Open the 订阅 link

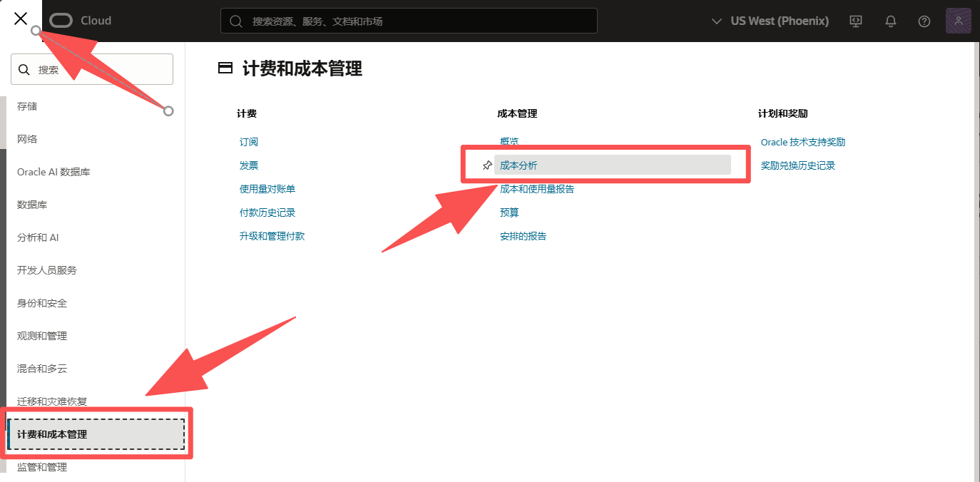pos(249,142)
